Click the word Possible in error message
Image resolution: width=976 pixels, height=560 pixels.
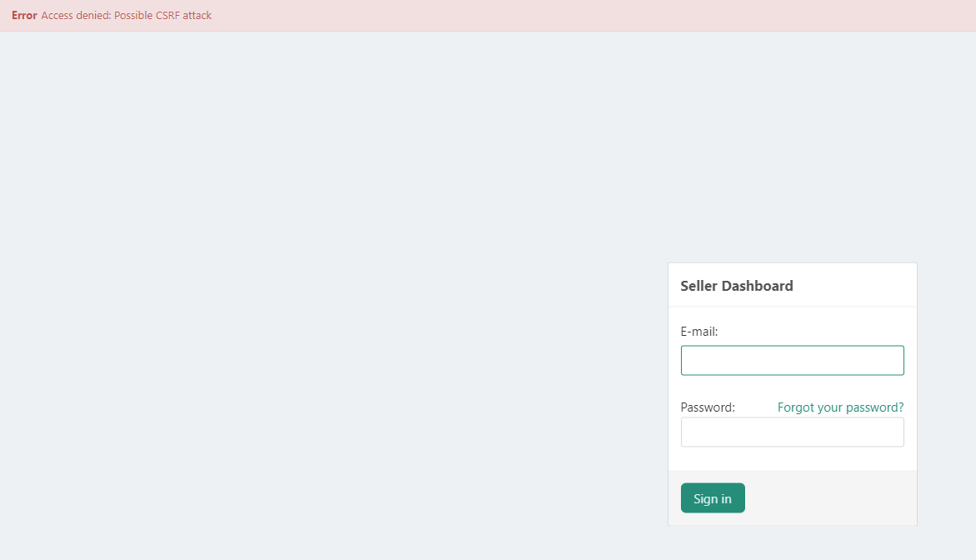coord(133,16)
